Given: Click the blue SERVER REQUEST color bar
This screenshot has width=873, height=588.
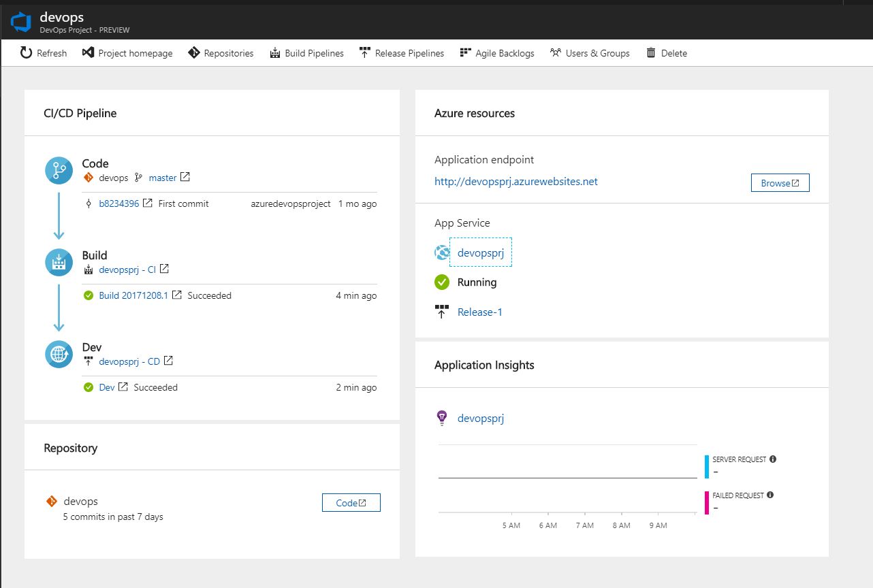Looking at the screenshot, I should (707, 467).
